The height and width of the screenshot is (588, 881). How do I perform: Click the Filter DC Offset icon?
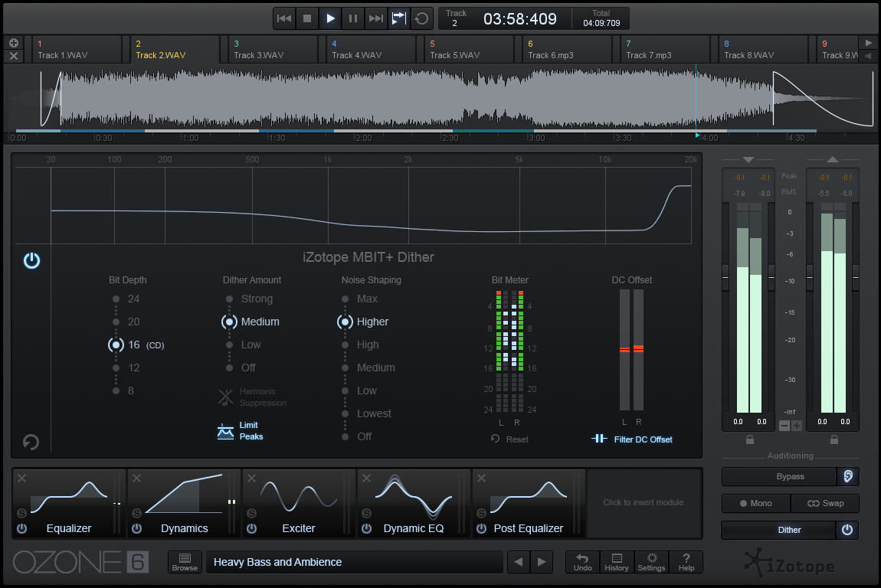tap(600, 439)
